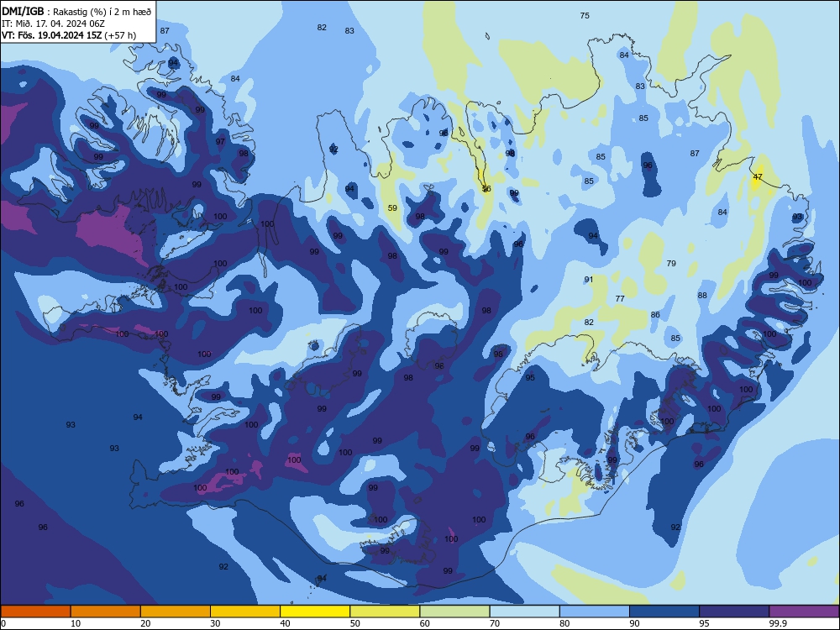Image resolution: width=840 pixels, height=630 pixels.
Task: Click the pale blue 70–80 legend swatch
Action: coord(525,612)
